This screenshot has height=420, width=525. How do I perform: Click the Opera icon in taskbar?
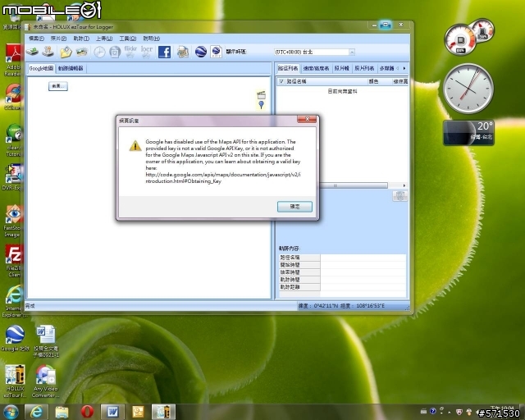coord(87,412)
